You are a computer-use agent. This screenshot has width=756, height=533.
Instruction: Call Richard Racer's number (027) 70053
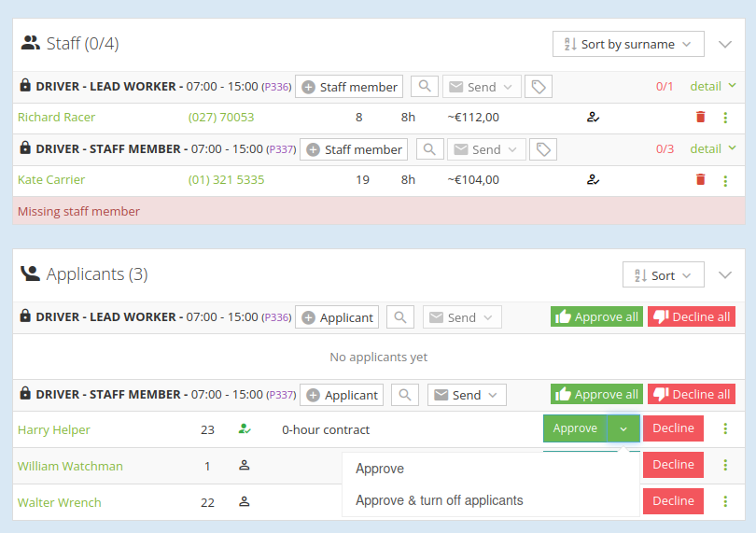[221, 118]
